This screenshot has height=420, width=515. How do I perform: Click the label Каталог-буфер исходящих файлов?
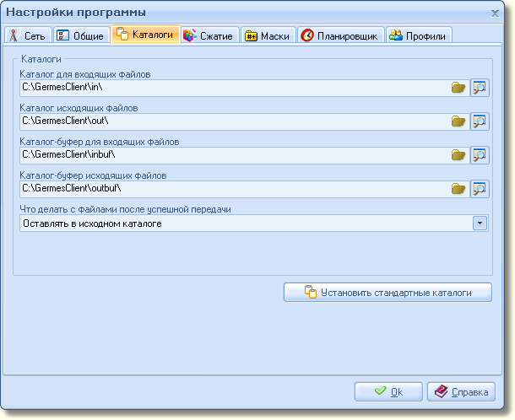(x=93, y=175)
